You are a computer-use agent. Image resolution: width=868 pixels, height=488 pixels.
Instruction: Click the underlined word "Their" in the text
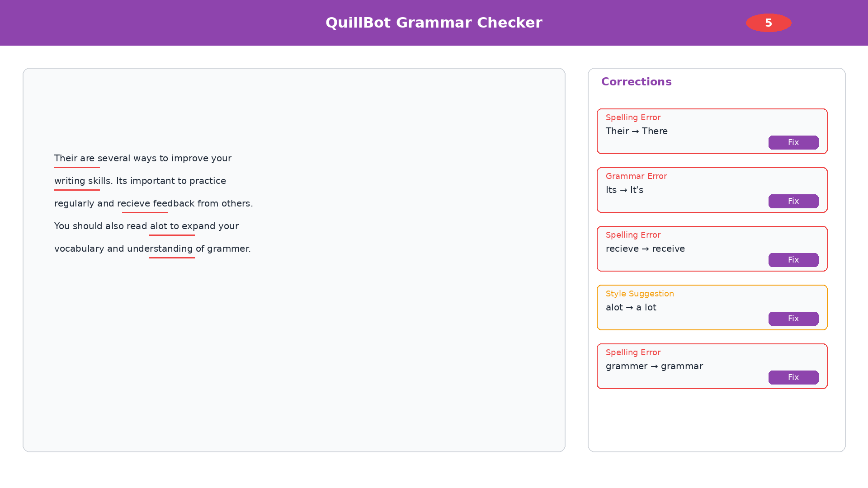coord(65,158)
